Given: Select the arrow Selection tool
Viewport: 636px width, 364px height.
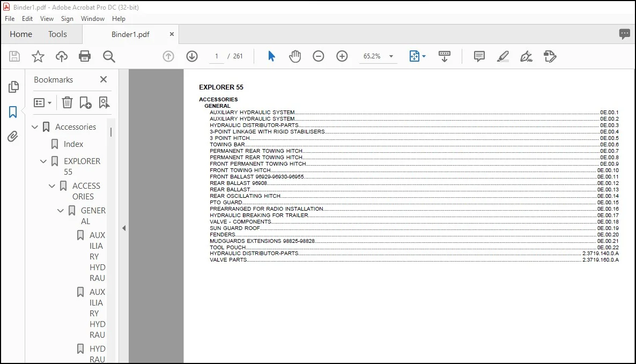Looking at the screenshot, I should coord(271,56).
